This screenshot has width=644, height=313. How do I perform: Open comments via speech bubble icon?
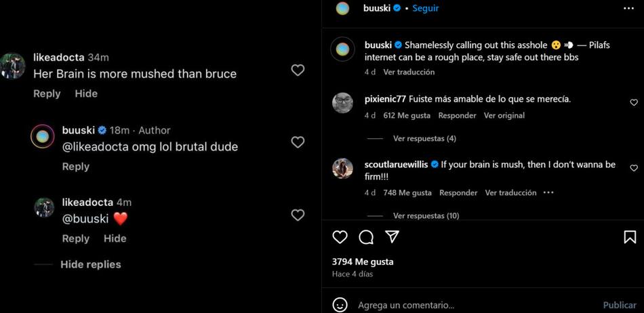coord(366,237)
